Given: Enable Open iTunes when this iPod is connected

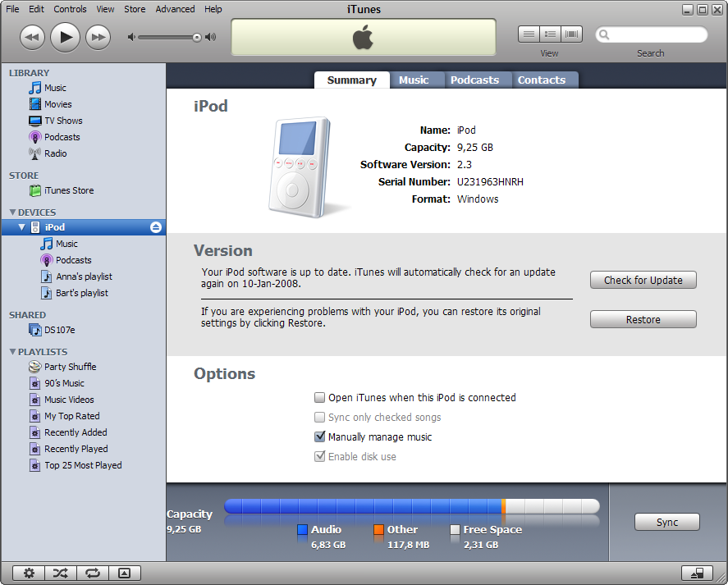Looking at the screenshot, I should pos(319,397).
